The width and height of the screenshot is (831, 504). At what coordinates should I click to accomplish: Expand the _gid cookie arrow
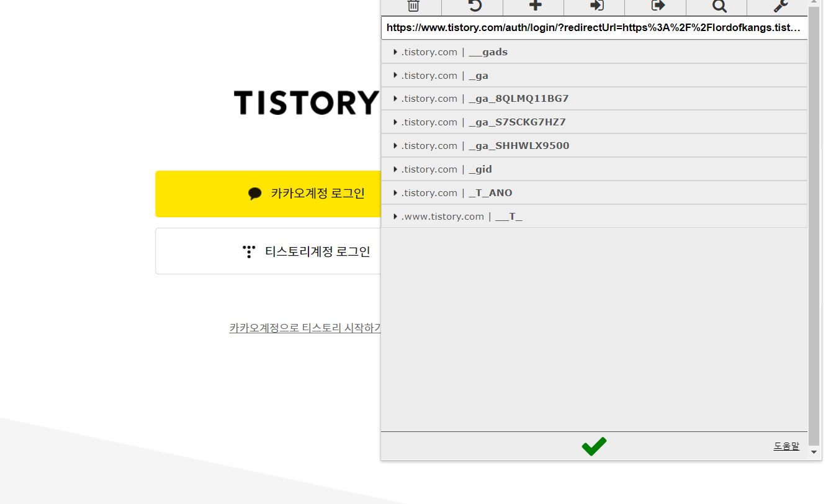pyautogui.click(x=395, y=169)
